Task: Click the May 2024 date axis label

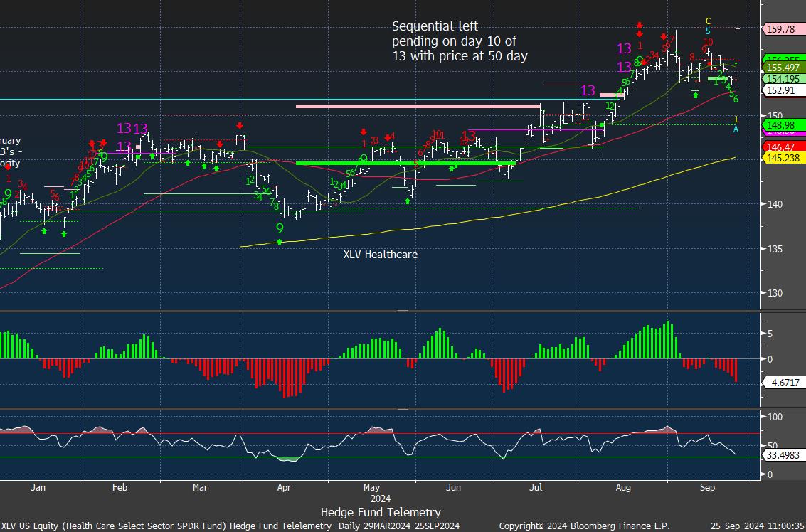Action: pyautogui.click(x=371, y=487)
